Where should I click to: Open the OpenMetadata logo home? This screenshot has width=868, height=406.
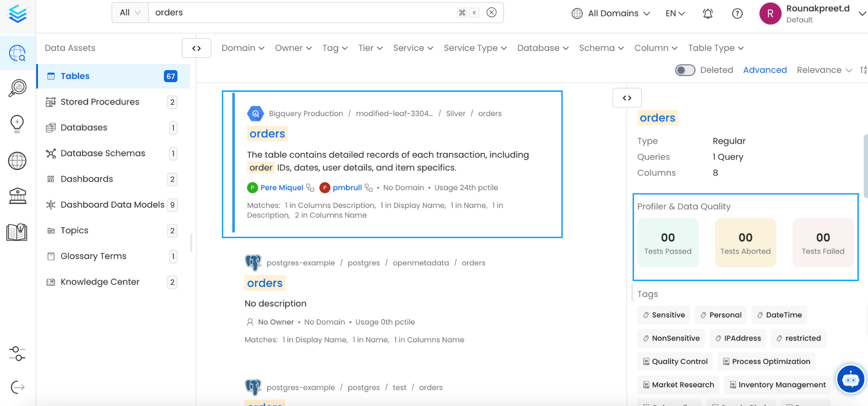pos(18,14)
